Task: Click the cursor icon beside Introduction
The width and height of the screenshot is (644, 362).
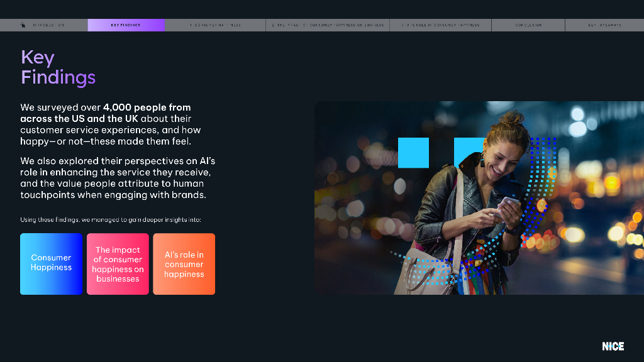Action: tap(23, 25)
